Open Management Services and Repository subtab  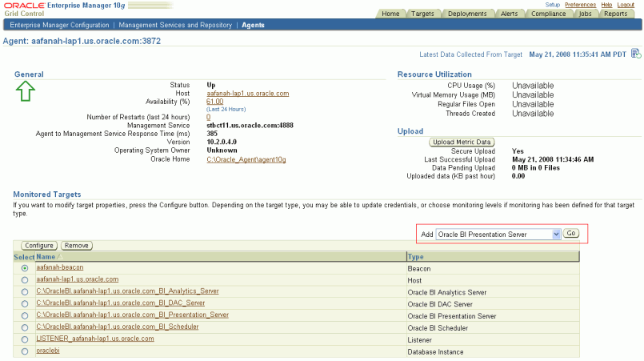(175, 25)
